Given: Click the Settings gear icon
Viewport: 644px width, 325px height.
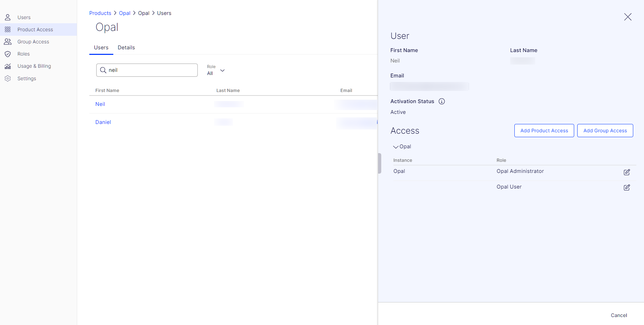Looking at the screenshot, I should [8, 78].
